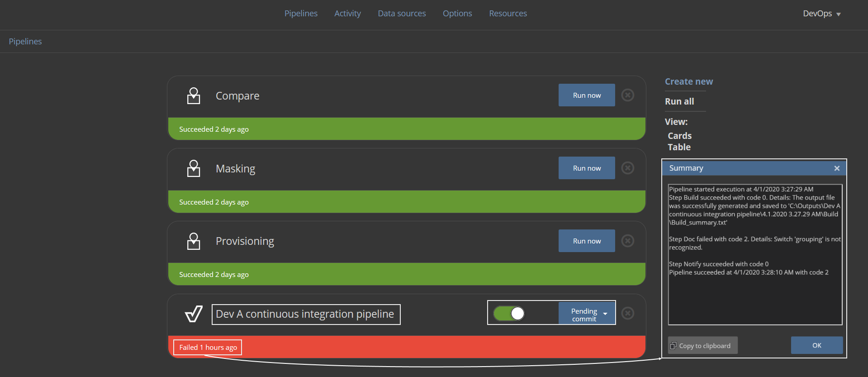Click Run all pipelines
This screenshot has height=377, width=868.
679,102
